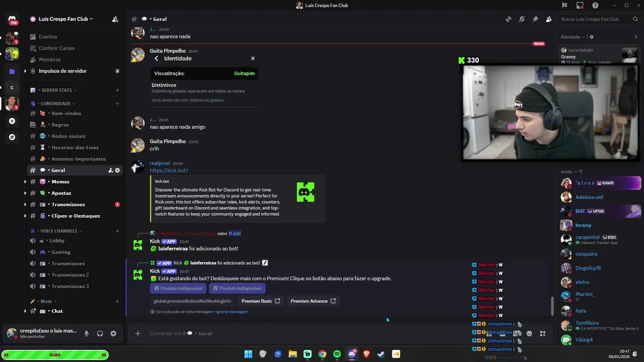Click the Add a Server plus icon

[x=12, y=121]
